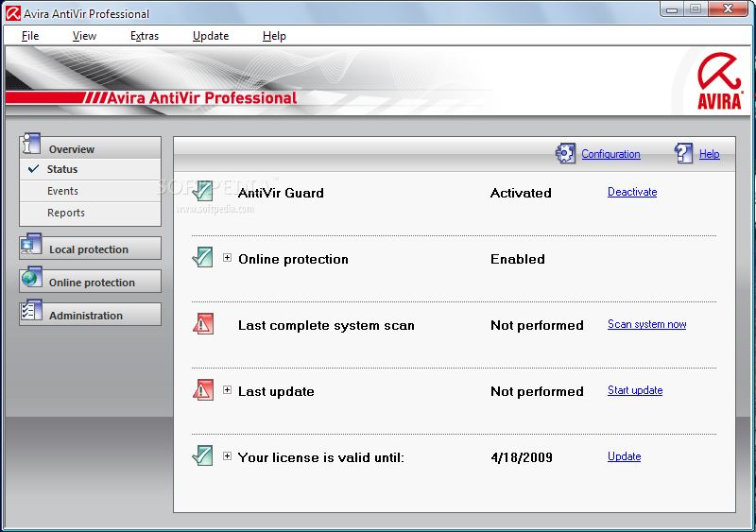The height and width of the screenshot is (532, 756).
Task: Open the Help menu
Action: 274,36
